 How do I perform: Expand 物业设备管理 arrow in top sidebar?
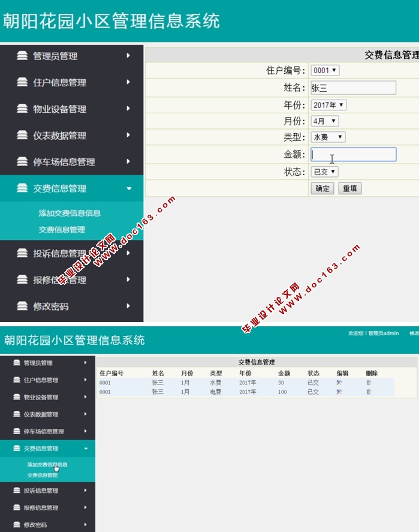point(128,108)
